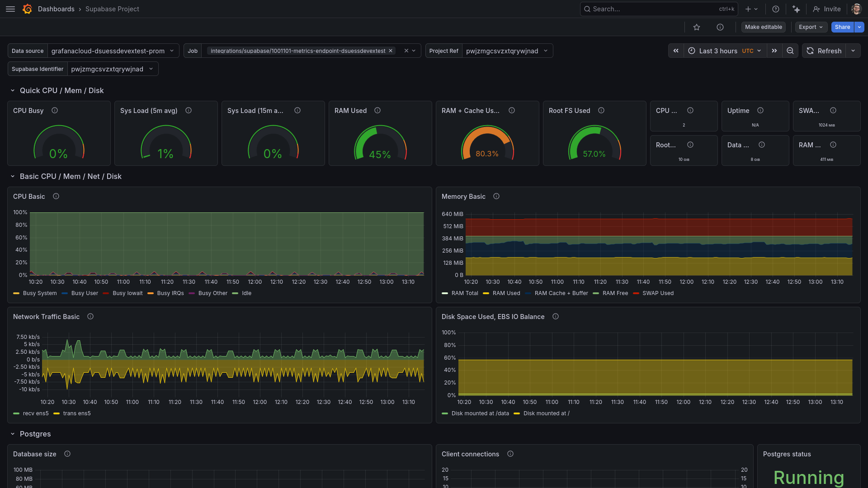Screen dimensions: 868x488
Task: Navigate to Dashboards via the breadcrumb
Action: pyautogui.click(x=56, y=9)
